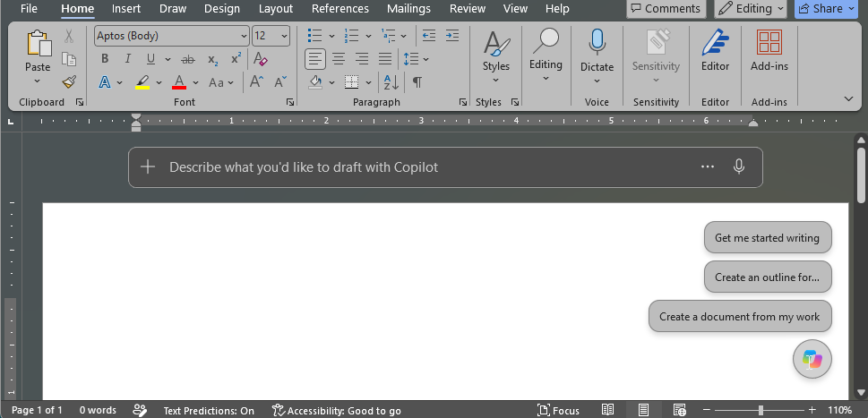Viewport: 868px width, 418px height.
Task: Sort text with A-Z icon
Action: tap(391, 82)
